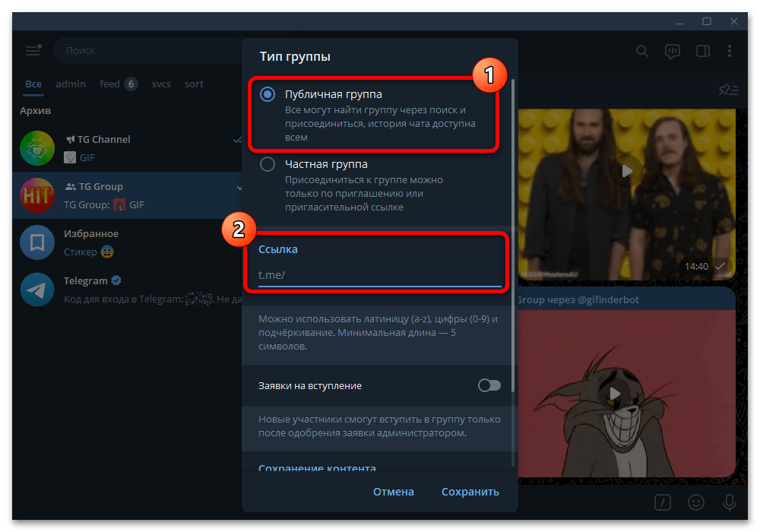Switch to the admin folder tab
This screenshot has width=760, height=532.
click(x=71, y=84)
